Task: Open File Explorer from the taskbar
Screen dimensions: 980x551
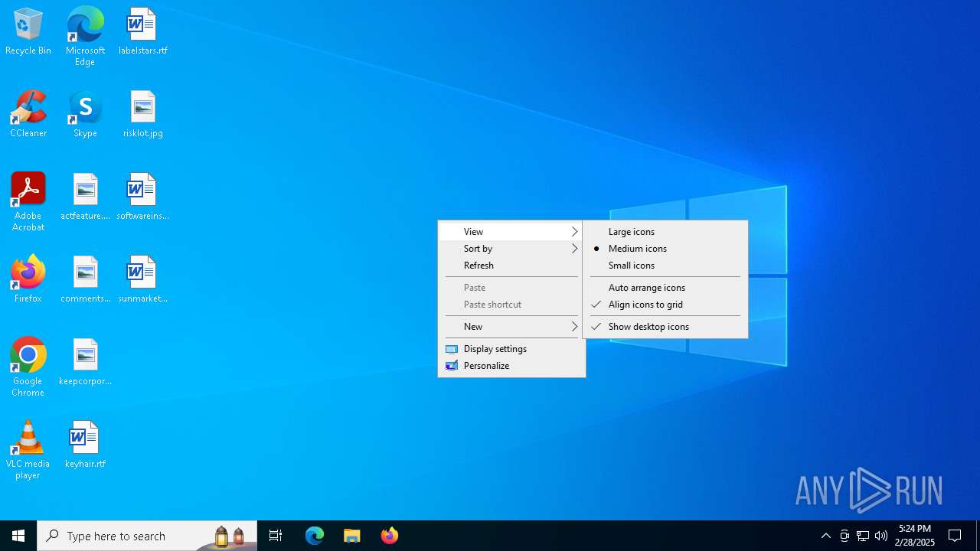Action: (x=352, y=536)
